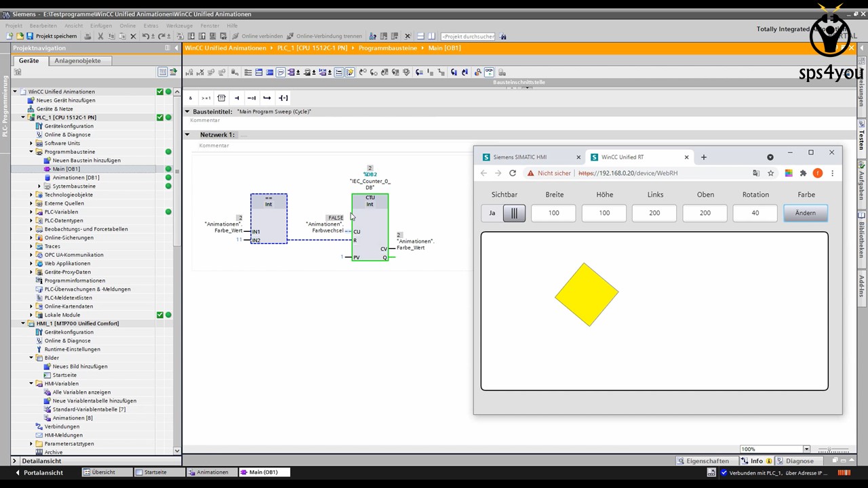Bookmark the page with the star icon

point(771,173)
